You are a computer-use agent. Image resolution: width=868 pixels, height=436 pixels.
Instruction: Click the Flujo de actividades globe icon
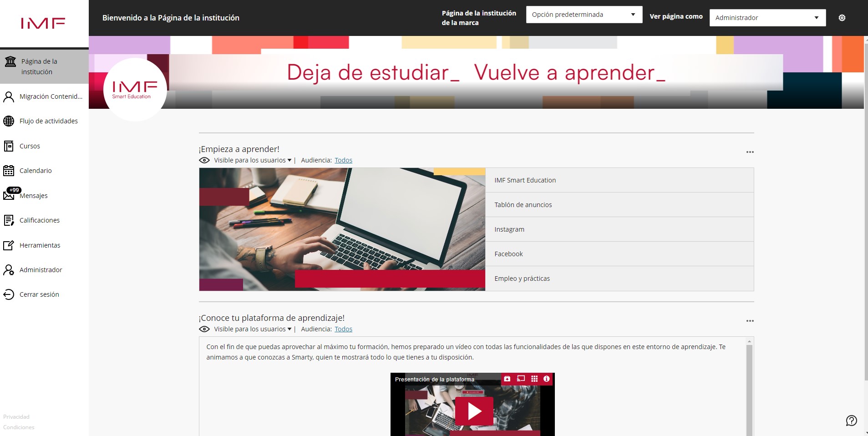click(x=9, y=121)
